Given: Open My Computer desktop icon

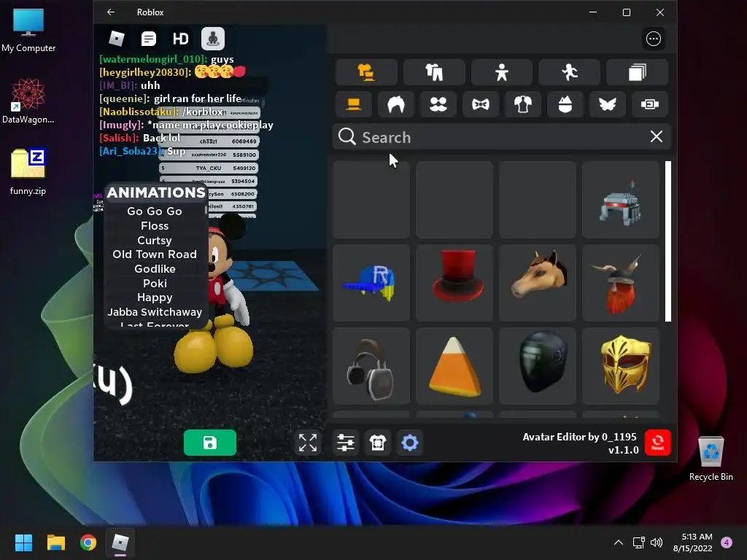Looking at the screenshot, I should pyautogui.click(x=28, y=29).
